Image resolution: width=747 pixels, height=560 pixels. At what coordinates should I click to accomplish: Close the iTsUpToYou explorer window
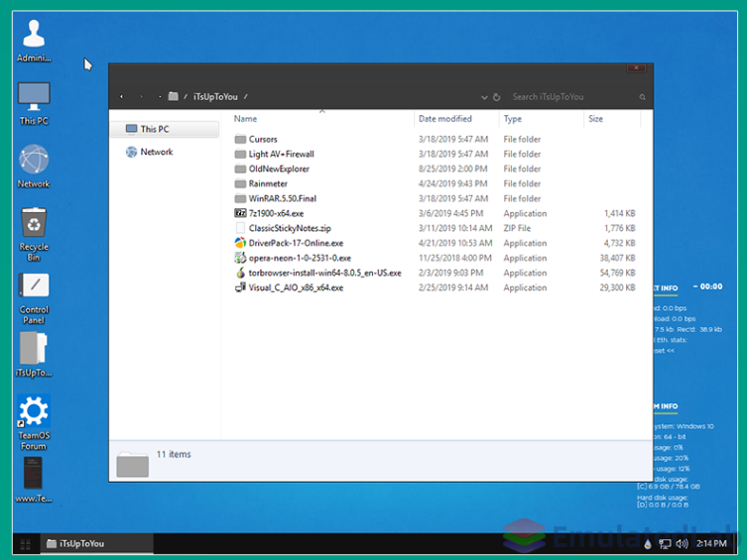[x=636, y=68]
